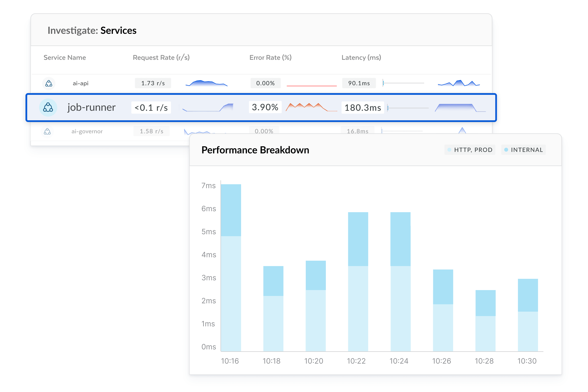Click the 10:26 bar in Performance Breakdown

click(443, 311)
